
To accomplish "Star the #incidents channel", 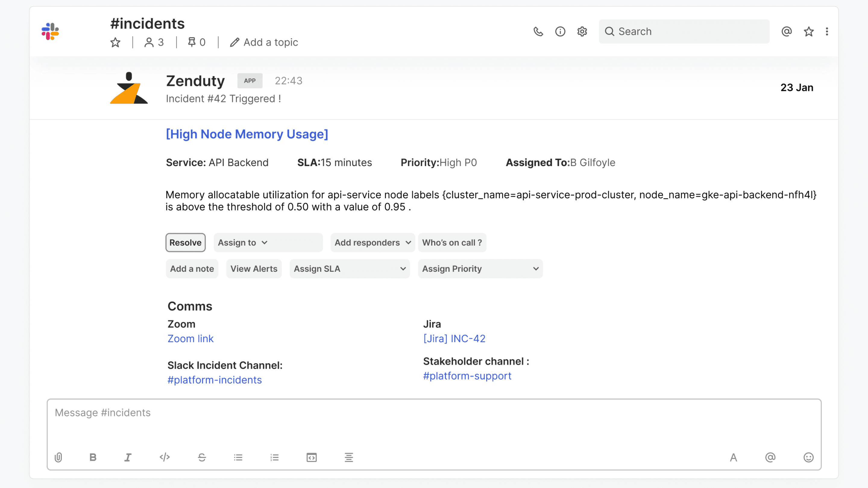I will tap(115, 42).
